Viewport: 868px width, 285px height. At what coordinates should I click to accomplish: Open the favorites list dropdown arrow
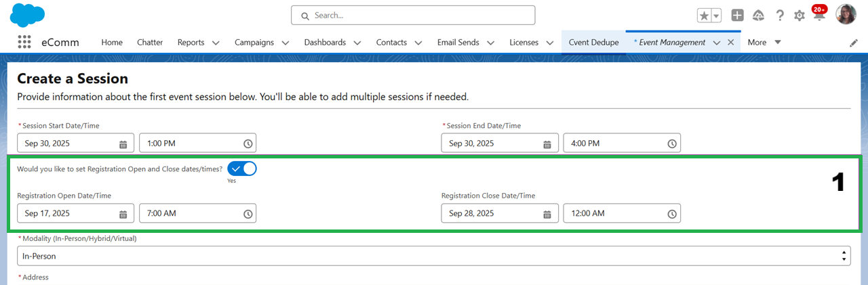pos(716,16)
